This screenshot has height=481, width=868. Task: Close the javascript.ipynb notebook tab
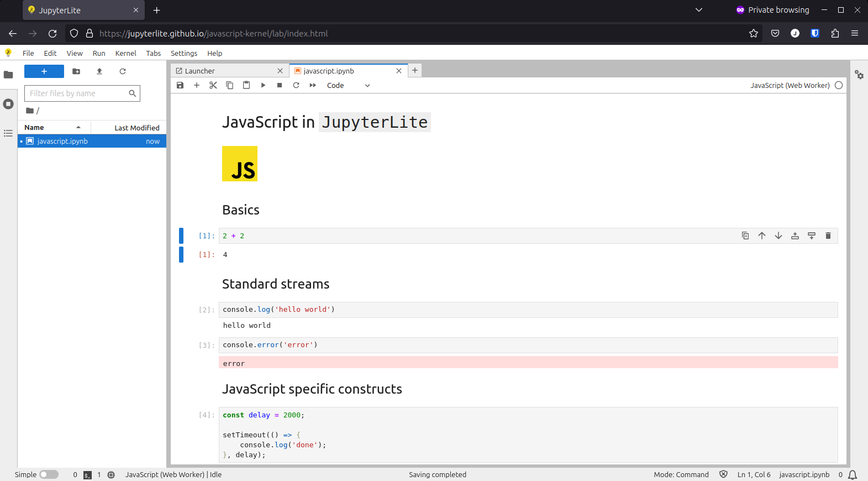(x=399, y=71)
